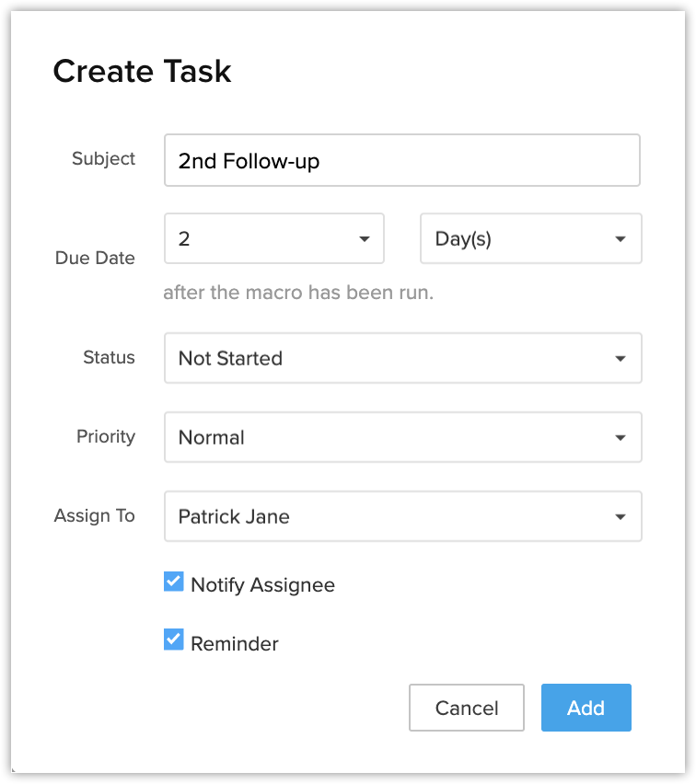Click the Reminder label text
696x784 pixels.
click(x=234, y=644)
